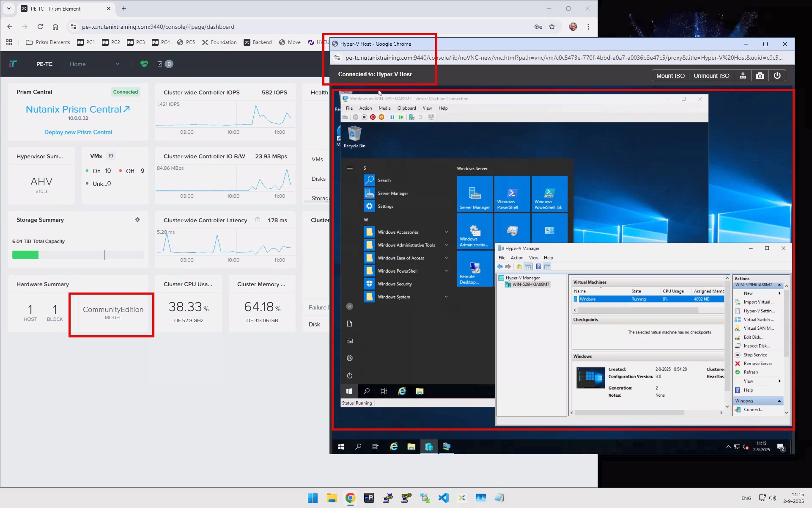Click the Start menu hamburger icon
The image size is (812, 508).
click(x=350, y=168)
